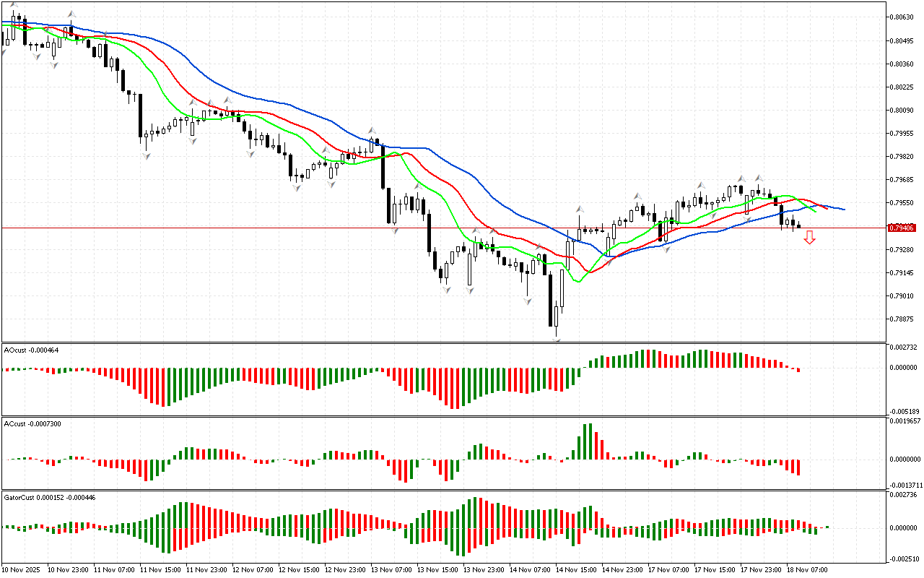Screen dimensions: 924x578
Task: Select the 0.78875 price scale label
Action: coord(902,319)
